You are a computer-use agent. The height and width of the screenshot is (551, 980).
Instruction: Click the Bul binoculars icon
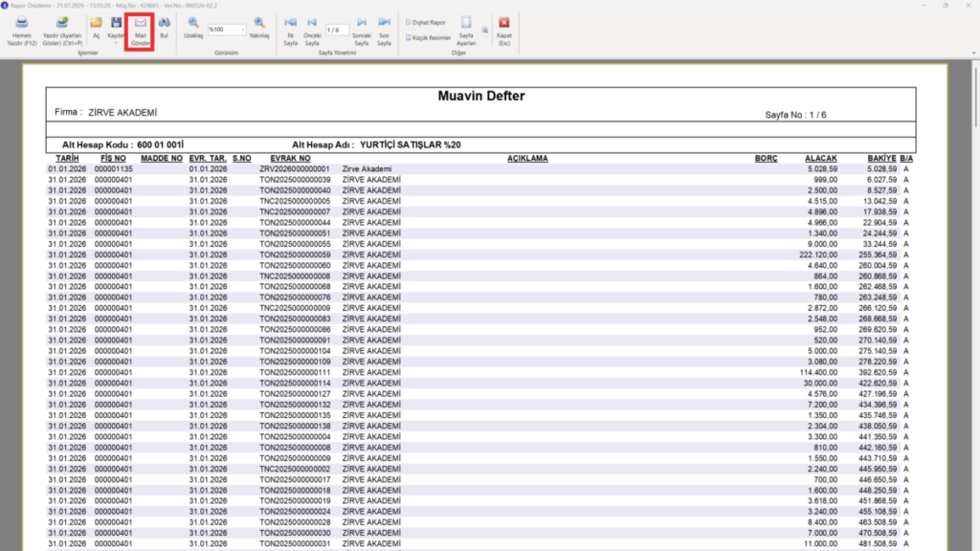[165, 23]
